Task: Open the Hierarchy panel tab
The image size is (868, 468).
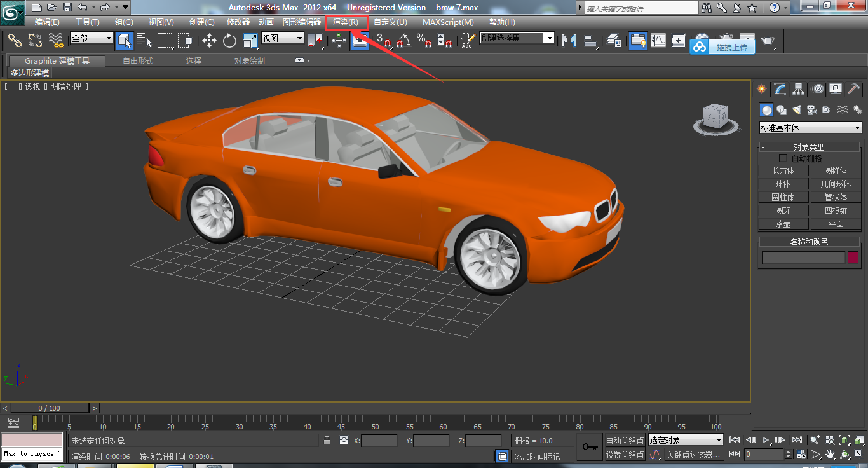Action: pos(799,89)
